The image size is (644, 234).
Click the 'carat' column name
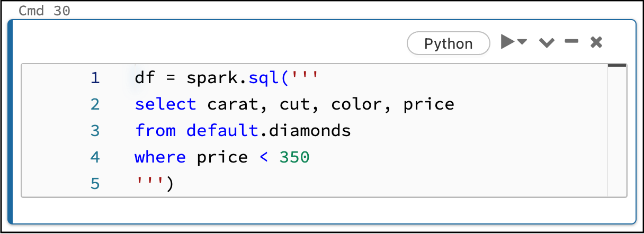[232, 104]
